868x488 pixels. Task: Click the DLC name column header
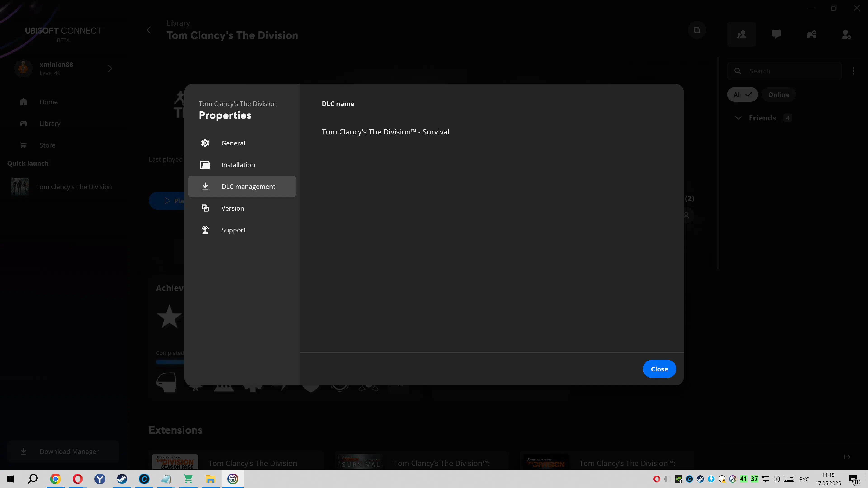click(338, 104)
